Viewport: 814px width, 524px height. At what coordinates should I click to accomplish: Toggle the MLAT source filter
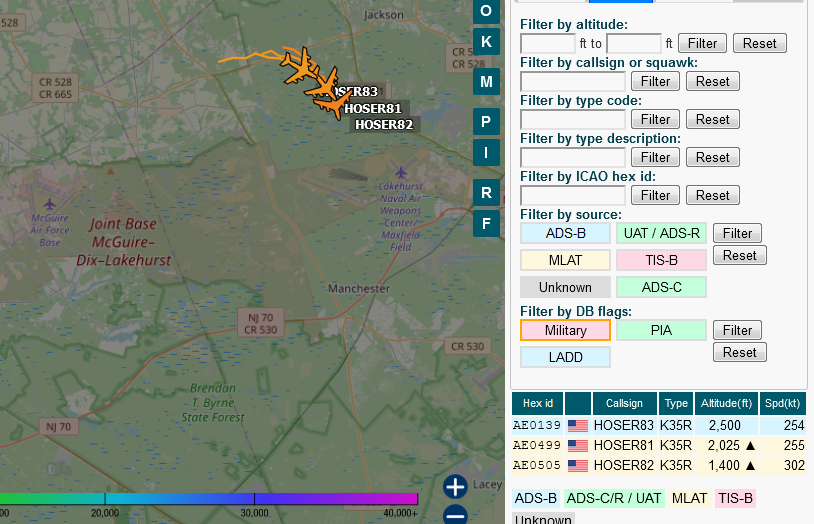(565, 260)
